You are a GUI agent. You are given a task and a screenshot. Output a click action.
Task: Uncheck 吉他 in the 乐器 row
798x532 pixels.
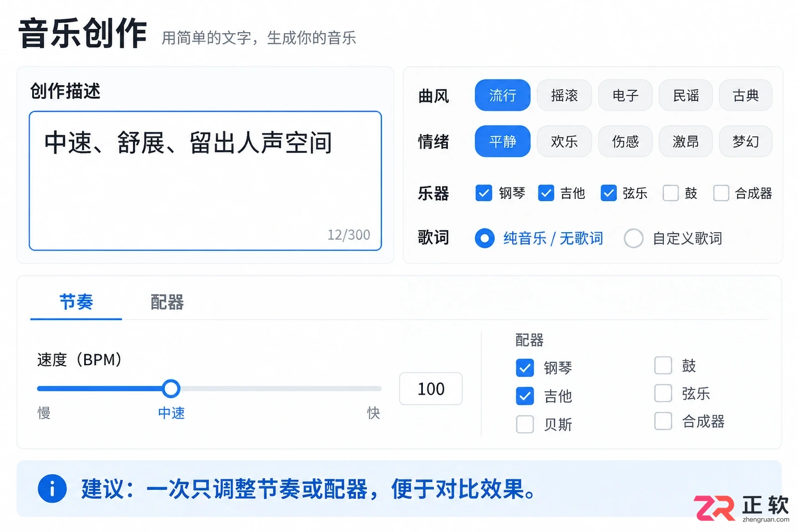(546, 193)
